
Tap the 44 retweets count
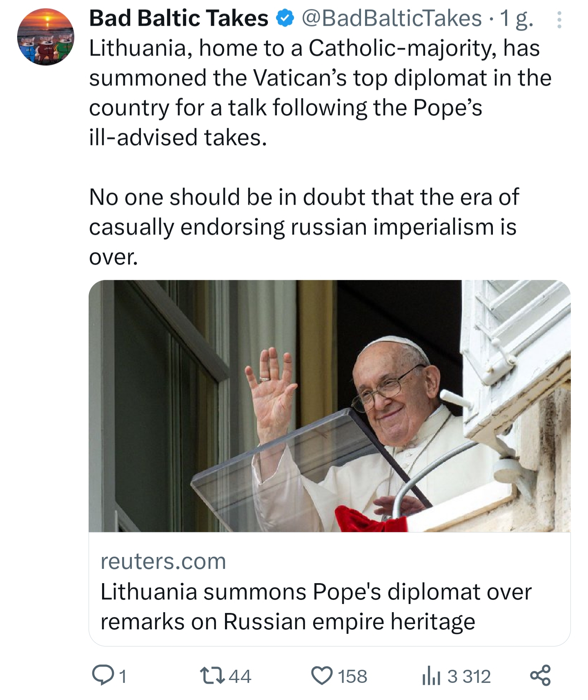point(240,676)
